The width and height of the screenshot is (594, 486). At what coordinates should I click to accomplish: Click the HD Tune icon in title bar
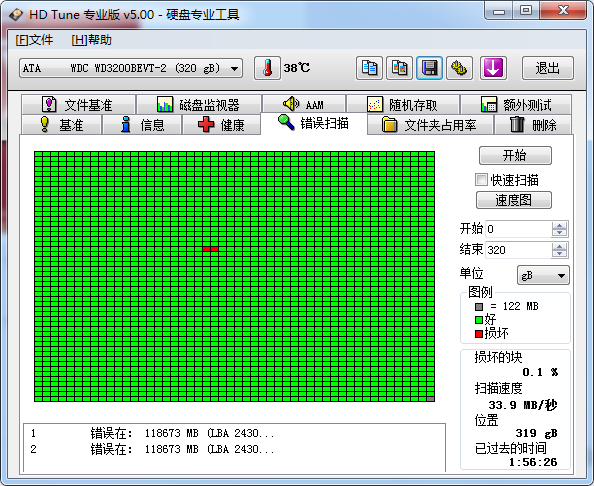16,15
